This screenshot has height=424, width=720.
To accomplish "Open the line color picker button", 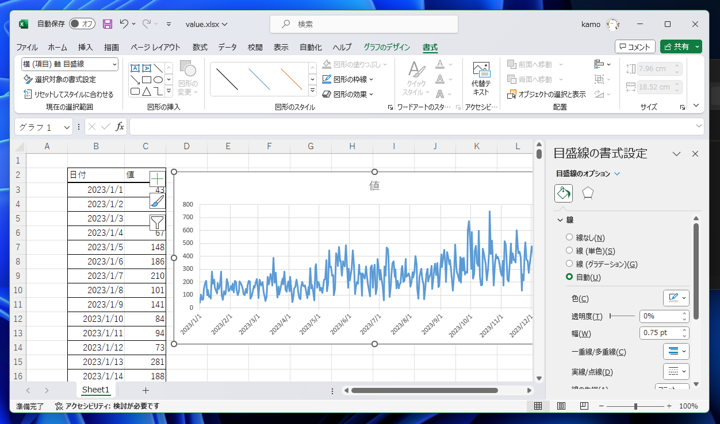I will (676, 298).
